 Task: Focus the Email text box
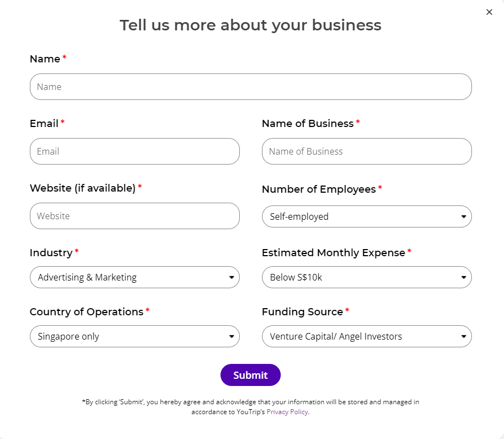tap(134, 151)
